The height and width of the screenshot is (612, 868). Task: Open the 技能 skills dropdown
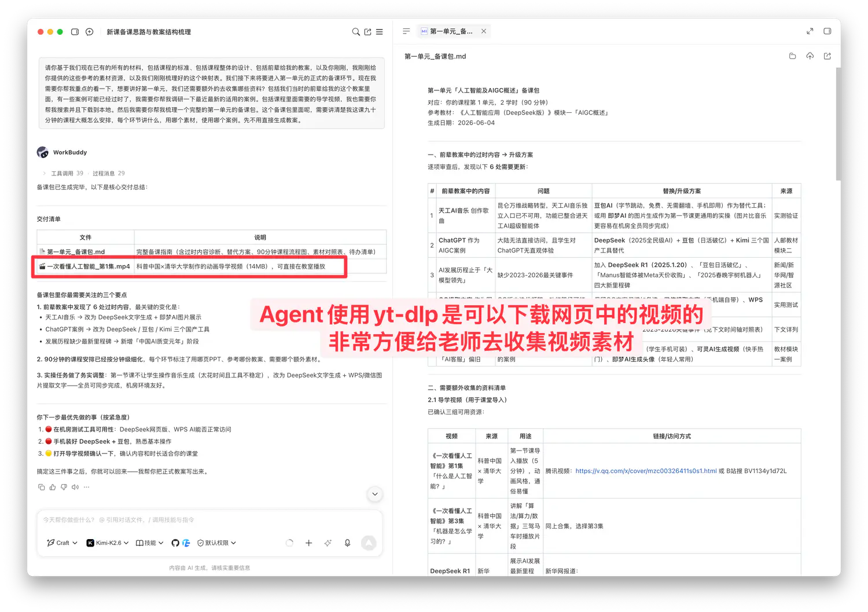[x=150, y=543]
